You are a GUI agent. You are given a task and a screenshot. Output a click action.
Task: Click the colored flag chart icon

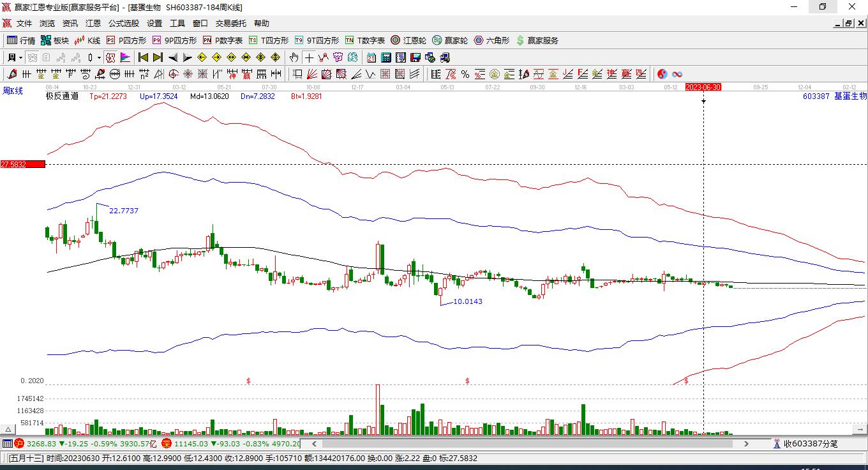(x=125, y=57)
